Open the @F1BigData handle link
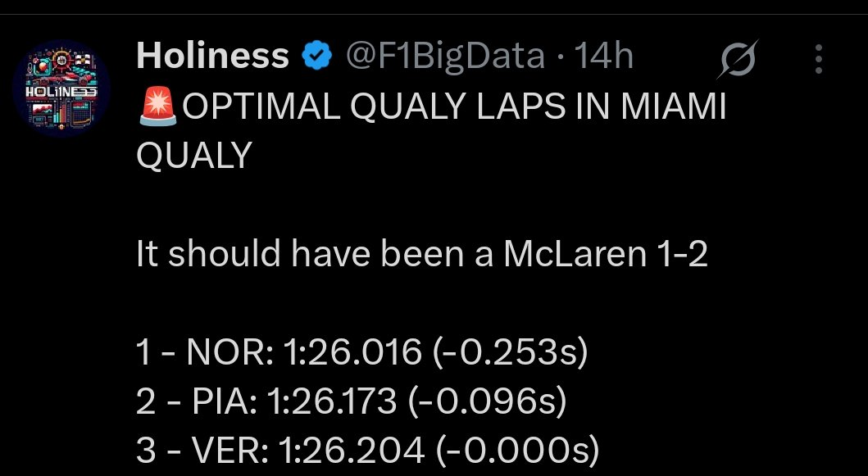 (446, 57)
